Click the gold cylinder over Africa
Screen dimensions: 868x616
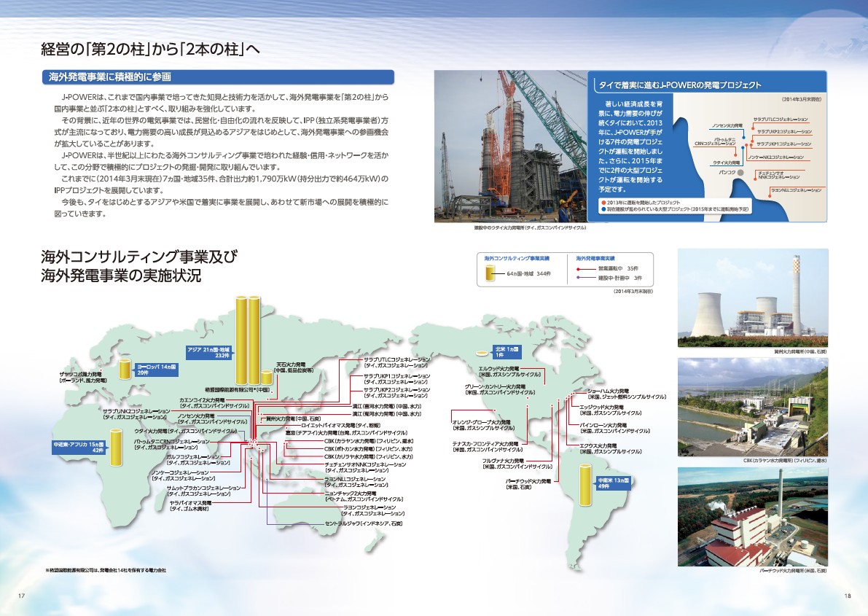coord(115,447)
